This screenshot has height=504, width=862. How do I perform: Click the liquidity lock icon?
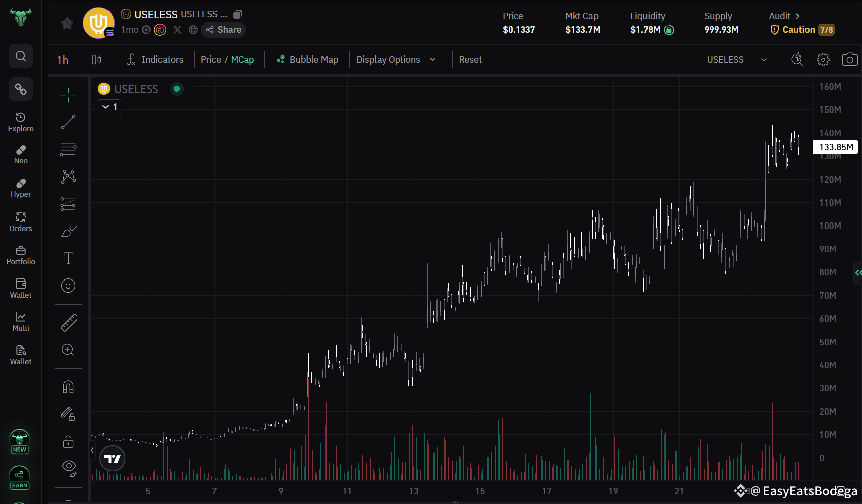coord(669,30)
